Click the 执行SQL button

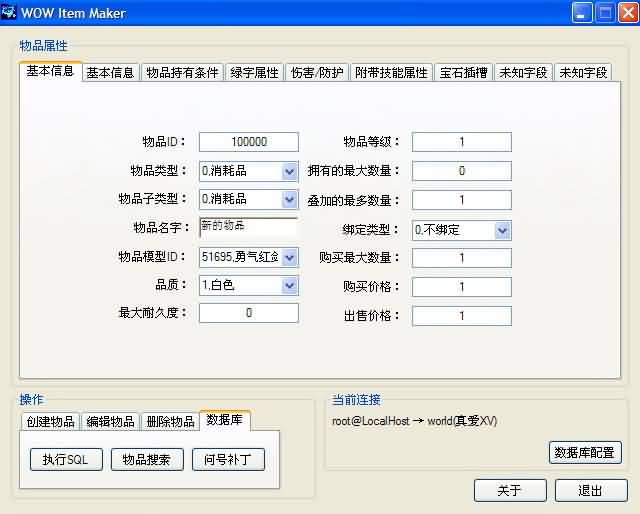(66, 460)
